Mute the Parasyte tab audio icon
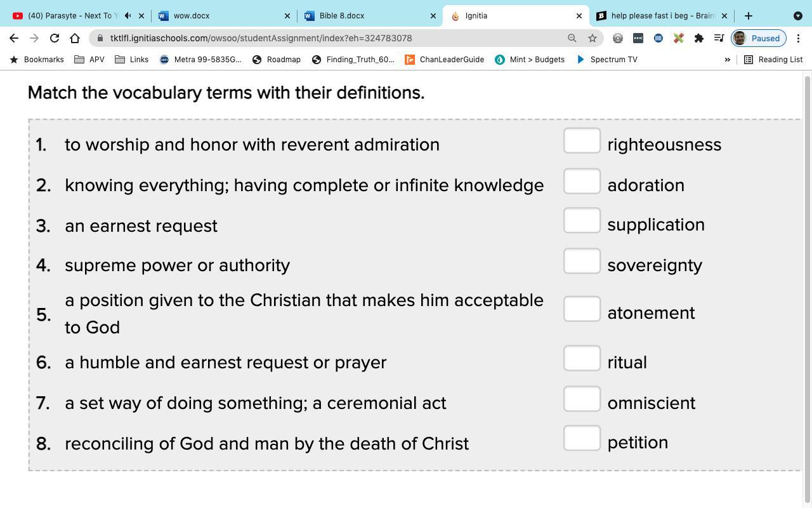 [x=128, y=16]
